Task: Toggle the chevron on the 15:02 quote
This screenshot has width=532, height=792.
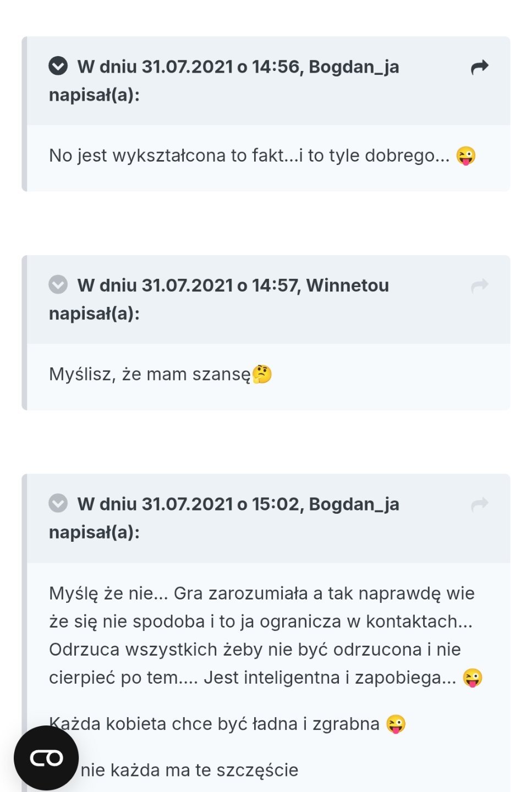Action: 58,503
